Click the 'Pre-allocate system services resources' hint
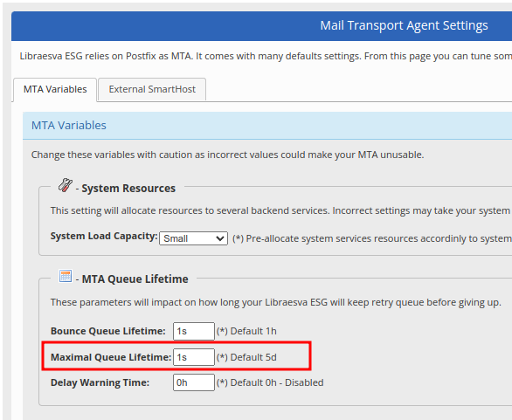512x420 pixels. tap(372, 238)
